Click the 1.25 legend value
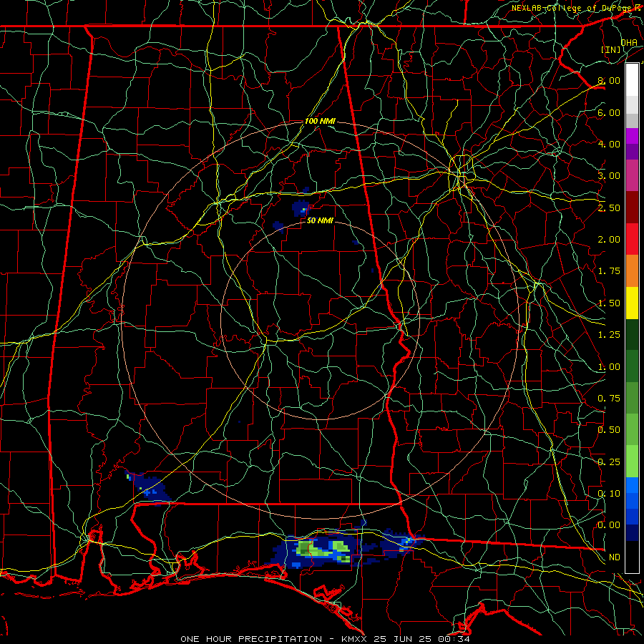This screenshot has width=644, height=644. click(x=609, y=335)
